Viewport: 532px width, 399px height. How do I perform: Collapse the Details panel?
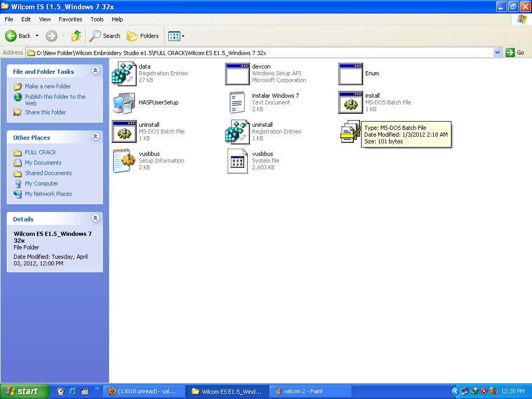pyautogui.click(x=96, y=218)
